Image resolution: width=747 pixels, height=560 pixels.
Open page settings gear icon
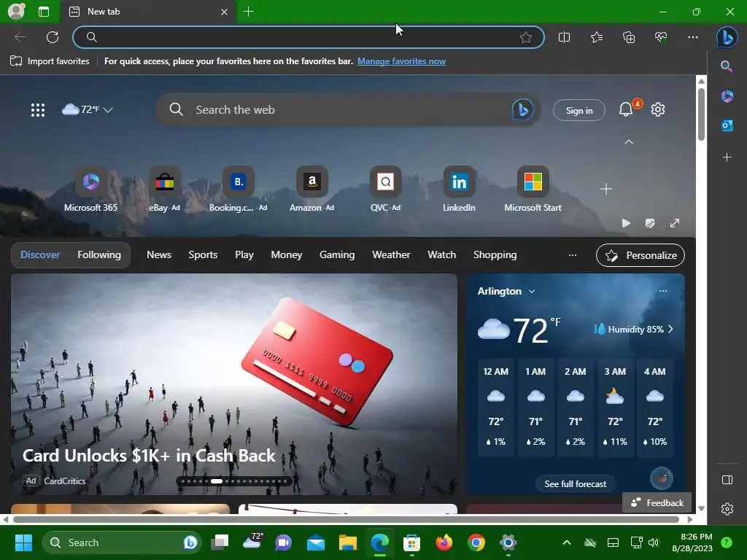pyautogui.click(x=658, y=109)
